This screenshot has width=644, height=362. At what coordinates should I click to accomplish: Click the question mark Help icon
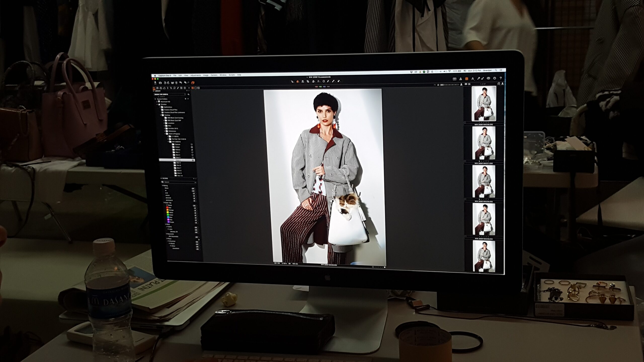pyautogui.click(x=501, y=78)
